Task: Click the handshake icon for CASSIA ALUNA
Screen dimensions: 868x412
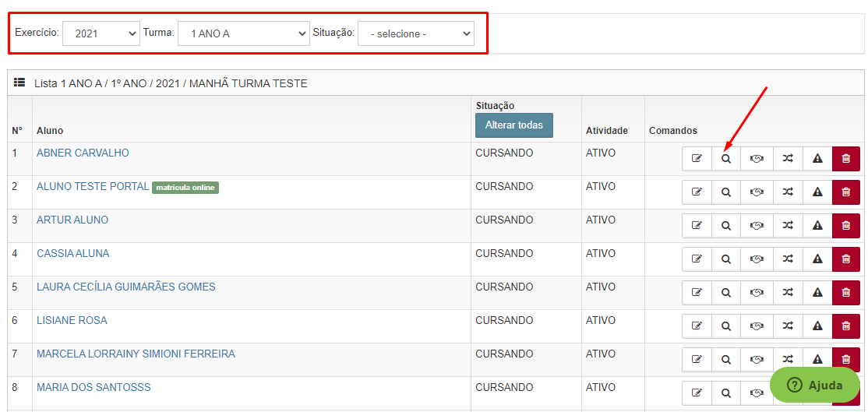Action: pyautogui.click(x=757, y=259)
